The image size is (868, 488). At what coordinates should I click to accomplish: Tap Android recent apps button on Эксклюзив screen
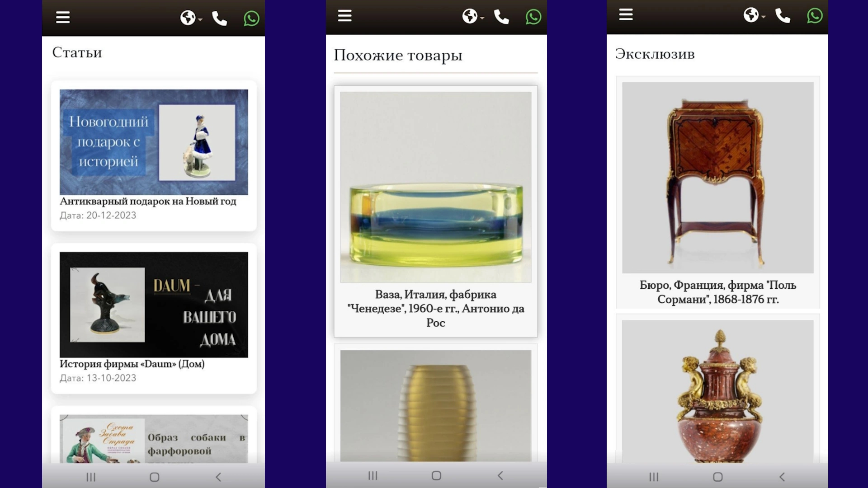pyautogui.click(x=654, y=477)
